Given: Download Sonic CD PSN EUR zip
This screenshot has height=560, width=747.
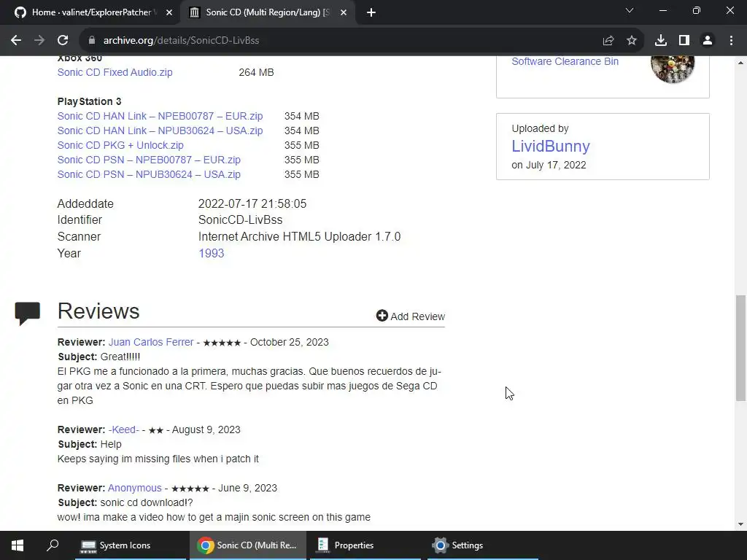Looking at the screenshot, I should pyautogui.click(x=149, y=160).
